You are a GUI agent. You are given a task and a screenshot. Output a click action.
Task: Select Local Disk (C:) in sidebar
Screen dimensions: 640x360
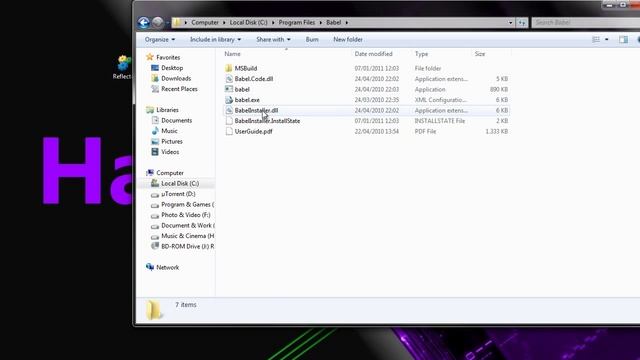coord(180,184)
